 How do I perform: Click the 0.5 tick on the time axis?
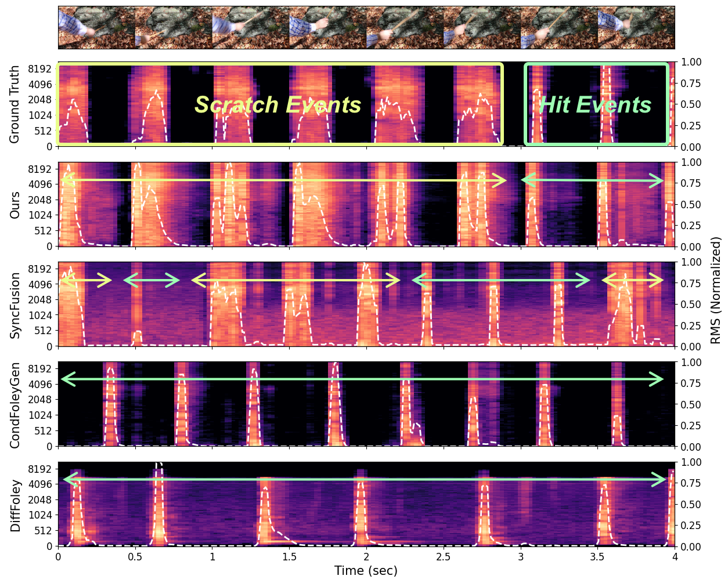pyautogui.click(x=135, y=557)
